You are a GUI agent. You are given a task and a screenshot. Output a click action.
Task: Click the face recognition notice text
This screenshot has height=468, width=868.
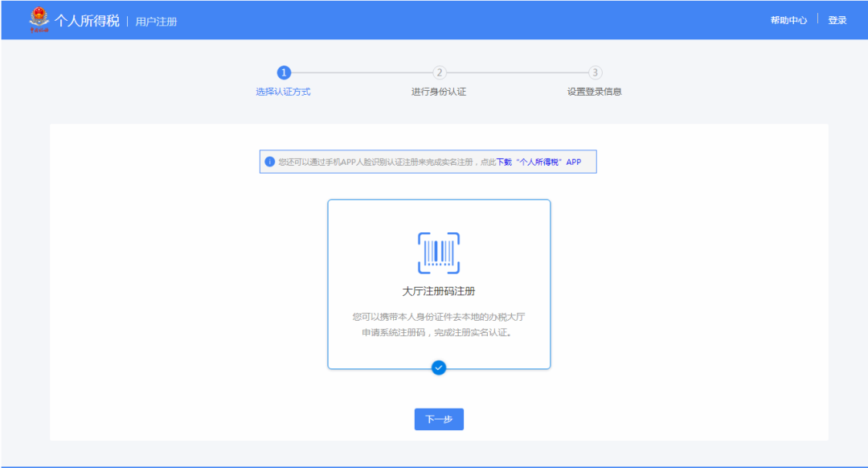click(386, 162)
